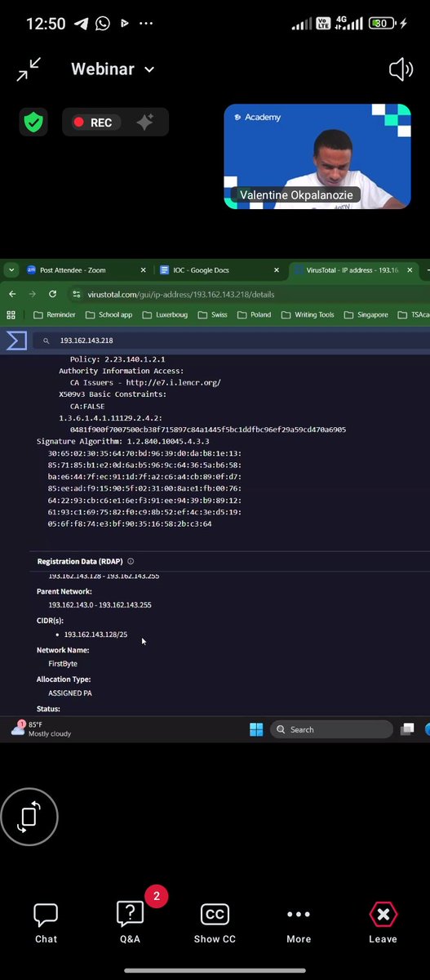Click the info icon beside Registration Data (RDAP)
The width and height of the screenshot is (430, 980).
[131, 561]
